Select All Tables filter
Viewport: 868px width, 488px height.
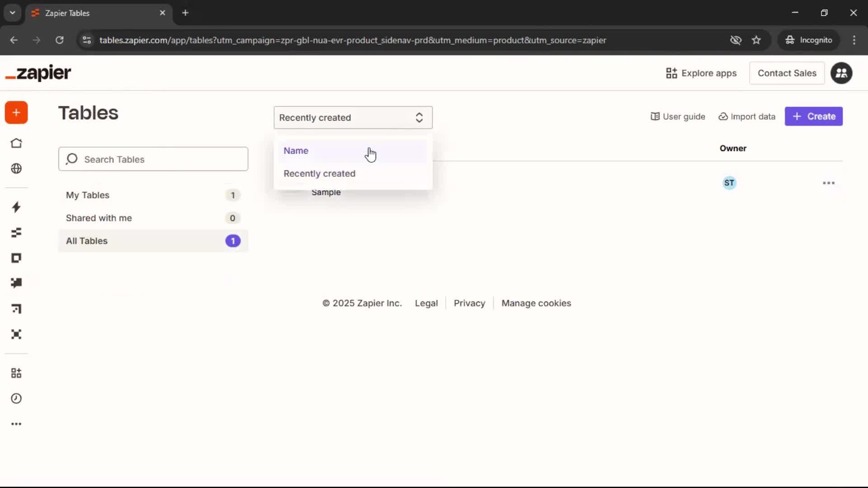click(153, 241)
